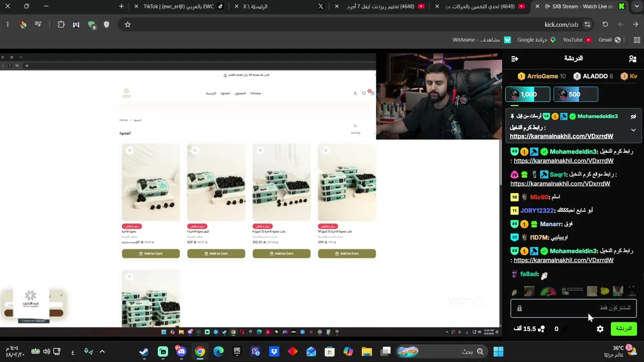644x362 pixels.
Task: Open YouTube bookmark
Action: tap(577, 40)
